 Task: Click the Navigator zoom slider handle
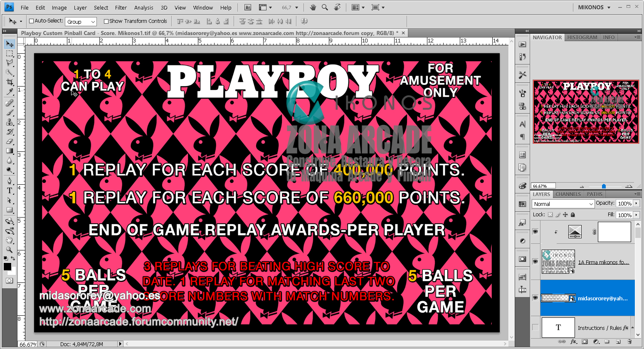604,186
